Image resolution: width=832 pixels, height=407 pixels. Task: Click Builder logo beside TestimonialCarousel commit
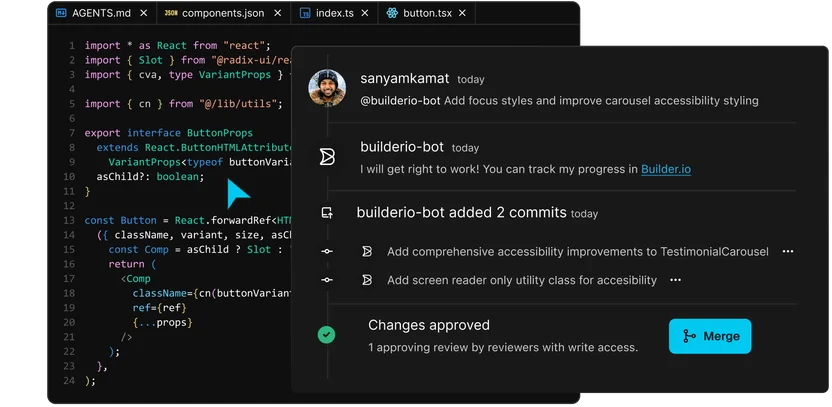pos(367,252)
